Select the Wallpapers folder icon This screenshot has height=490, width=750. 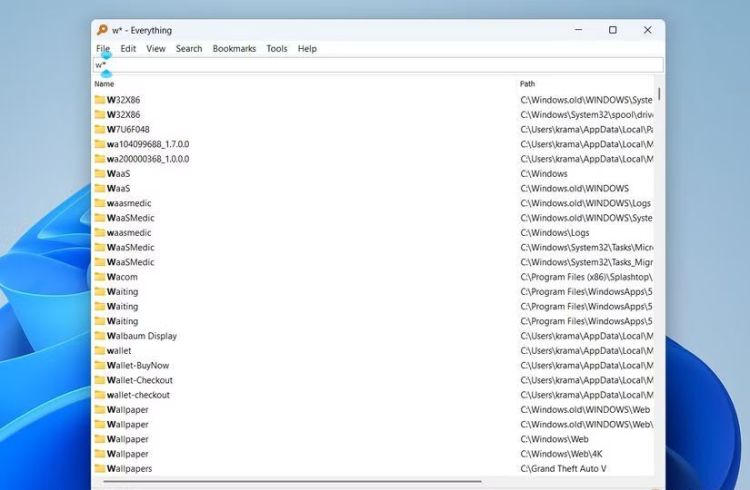tap(100, 469)
